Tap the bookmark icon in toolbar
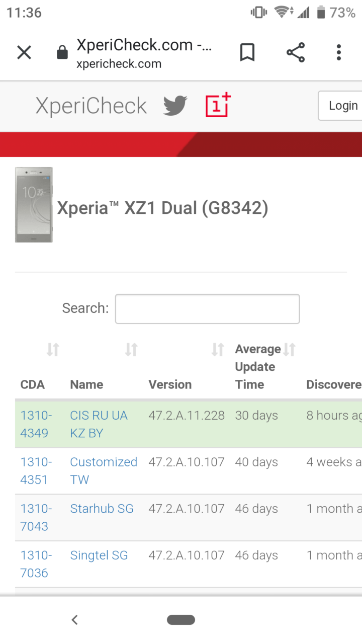Viewport: 362px width, 644px height. 247,52
